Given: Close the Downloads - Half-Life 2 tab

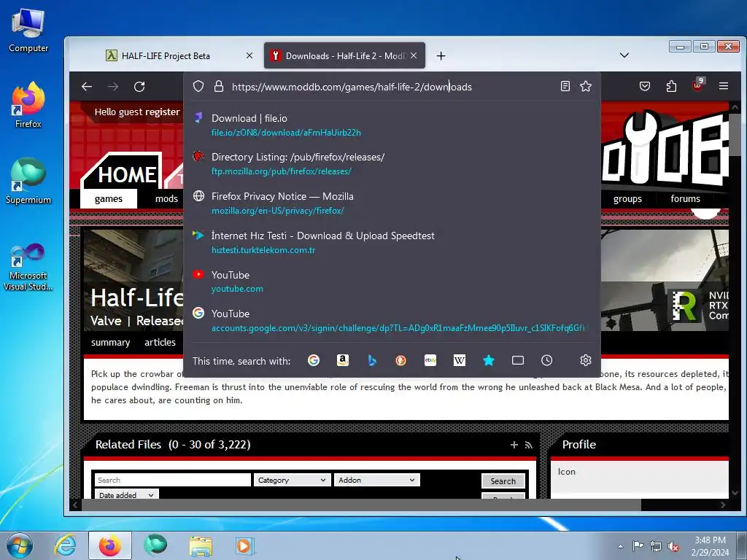Looking at the screenshot, I should (414, 55).
